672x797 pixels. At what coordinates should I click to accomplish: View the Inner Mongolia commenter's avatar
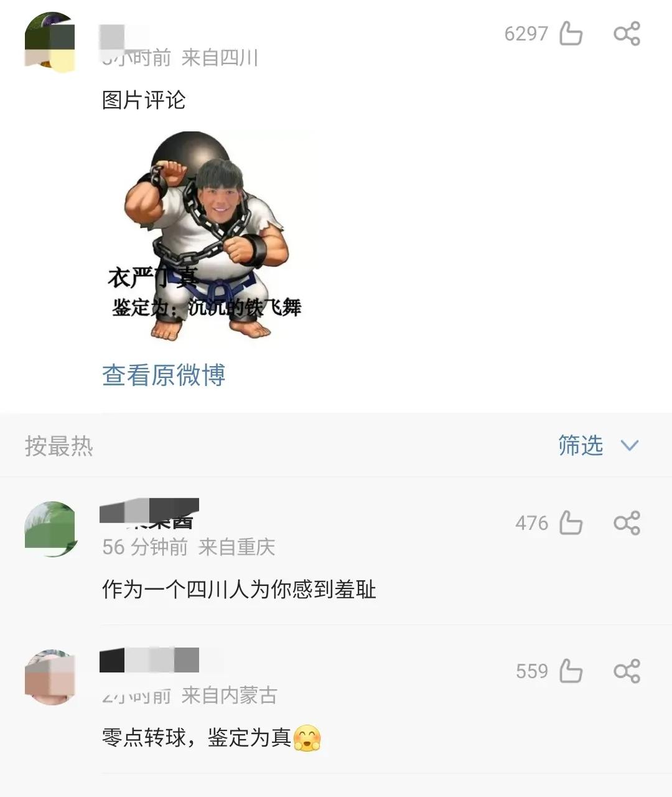tap(50, 677)
